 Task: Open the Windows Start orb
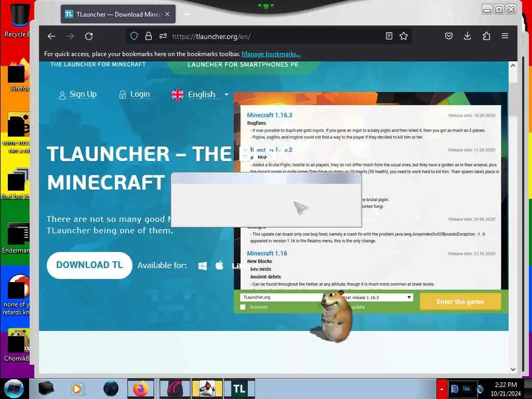[14, 389]
